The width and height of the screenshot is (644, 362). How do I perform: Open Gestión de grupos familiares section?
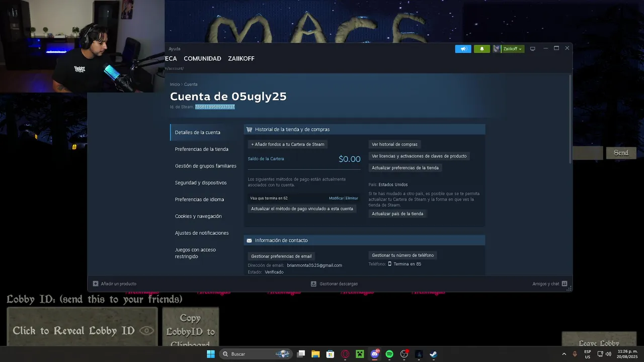coord(205,166)
